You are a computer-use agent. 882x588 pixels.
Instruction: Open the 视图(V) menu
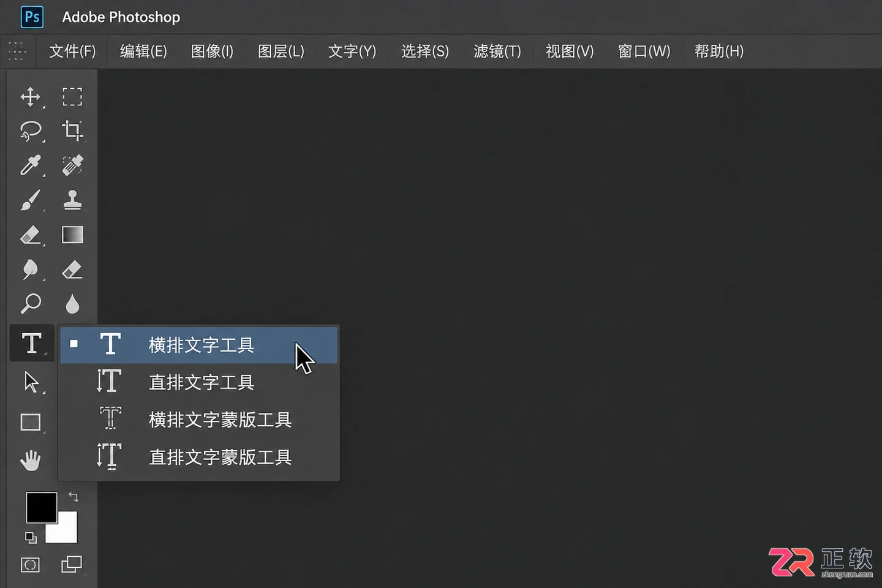tap(570, 51)
